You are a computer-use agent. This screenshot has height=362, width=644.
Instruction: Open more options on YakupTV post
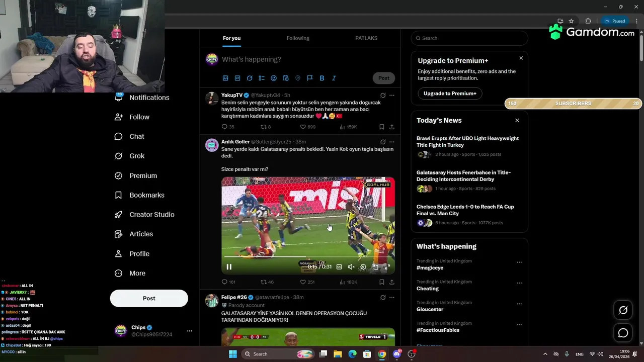(392, 95)
